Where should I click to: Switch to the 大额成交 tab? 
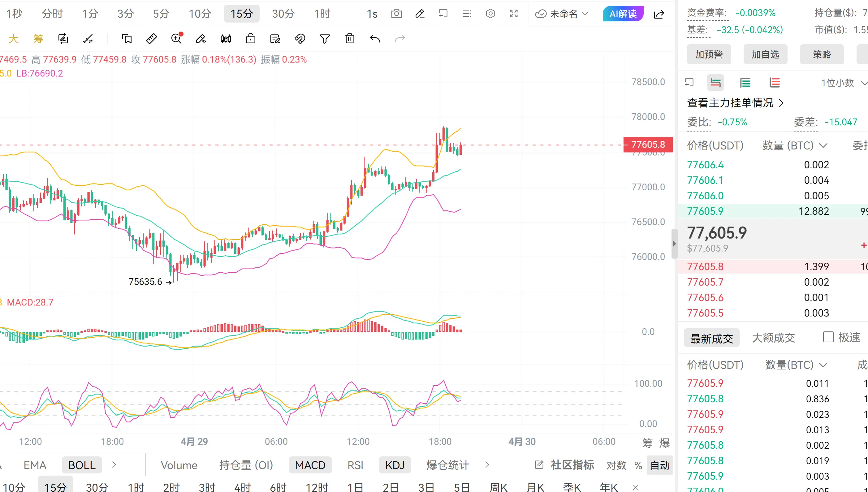pos(773,338)
